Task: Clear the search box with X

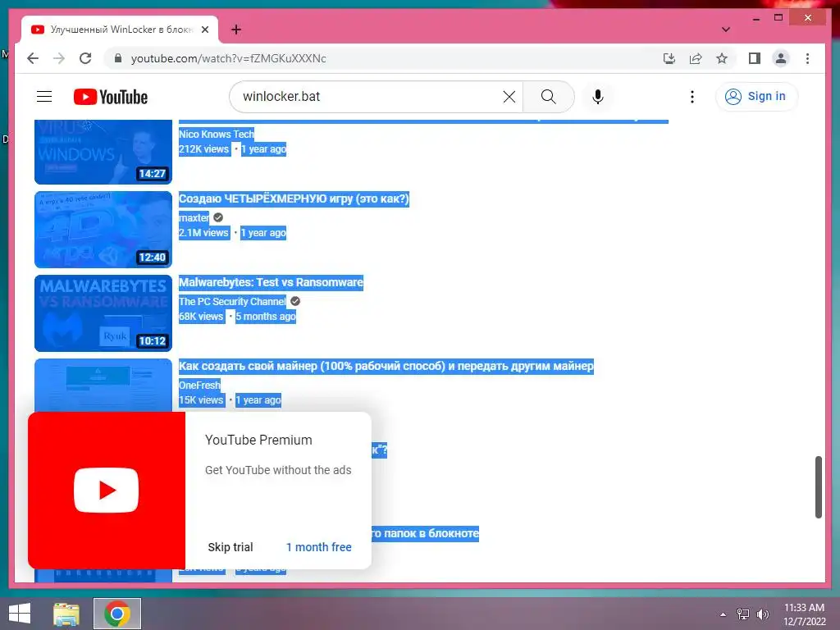Action: (509, 97)
